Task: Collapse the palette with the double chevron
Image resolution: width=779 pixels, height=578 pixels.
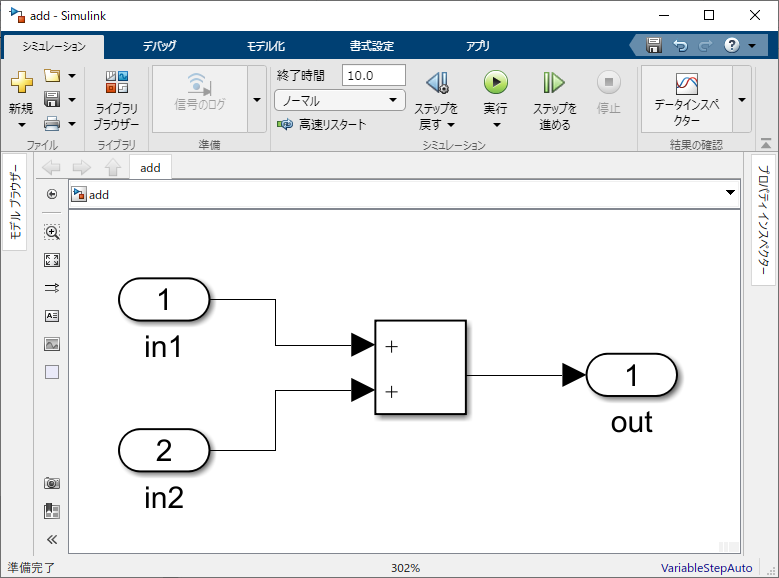Action: click(52, 540)
